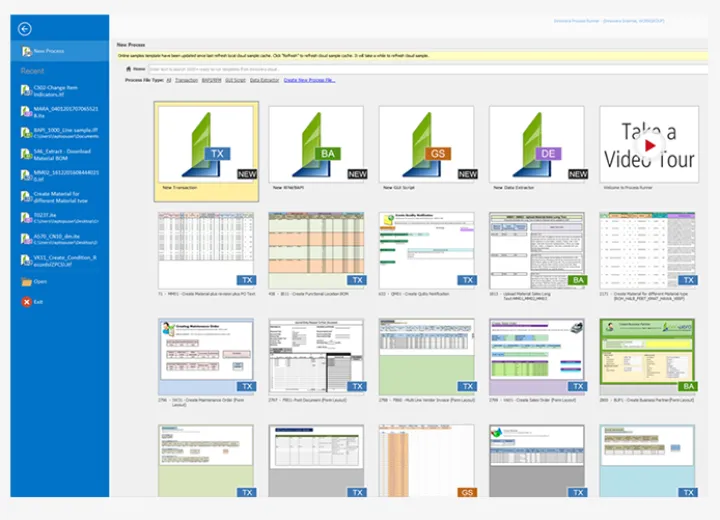Open recent file CS02 Change Item Indicators
This screenshot has height=520, width=720.
click(x=56, y=90)
